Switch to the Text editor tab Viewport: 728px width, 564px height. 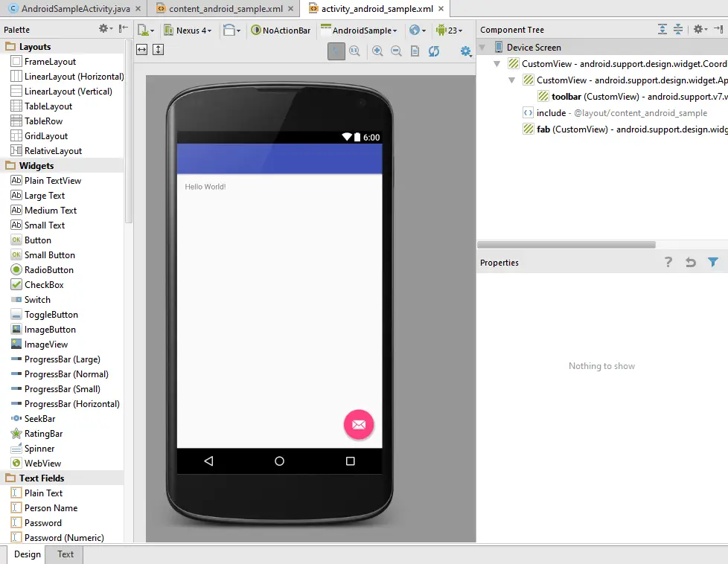pos(66,554)
